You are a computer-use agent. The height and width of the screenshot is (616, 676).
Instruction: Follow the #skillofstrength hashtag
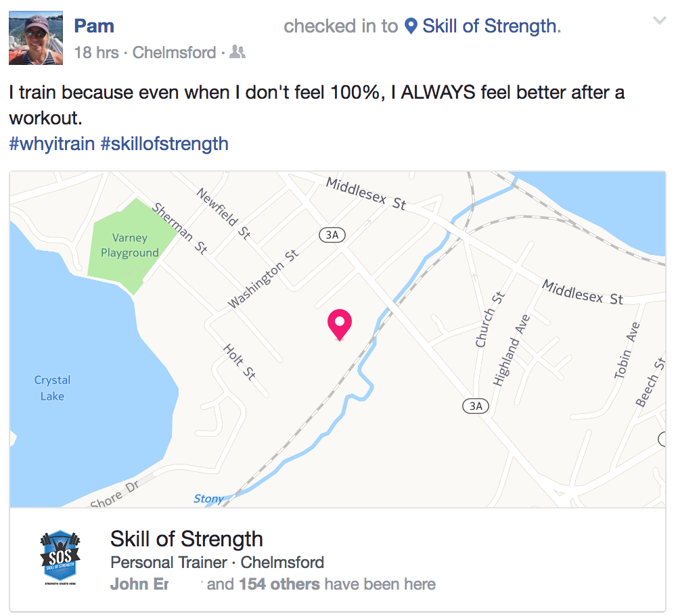(164, 143)
